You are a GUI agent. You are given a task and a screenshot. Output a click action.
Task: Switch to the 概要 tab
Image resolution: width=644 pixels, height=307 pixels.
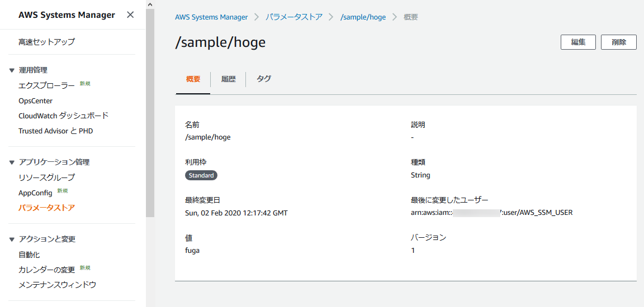[x=193, y=79]
